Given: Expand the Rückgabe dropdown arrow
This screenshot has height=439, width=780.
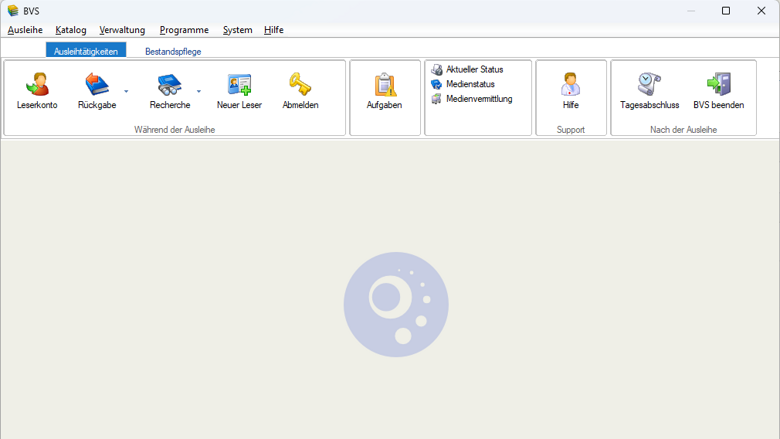Looking at the screenshot, I should pos(126,91).
